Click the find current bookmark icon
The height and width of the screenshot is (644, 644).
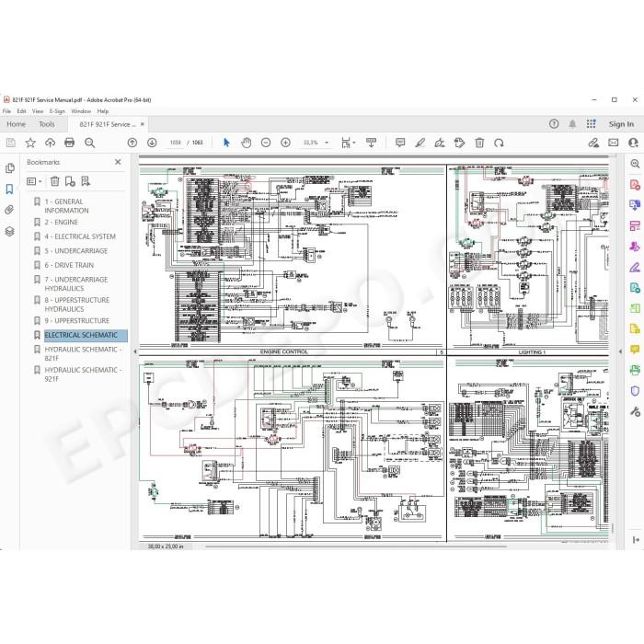pos(86,181)
